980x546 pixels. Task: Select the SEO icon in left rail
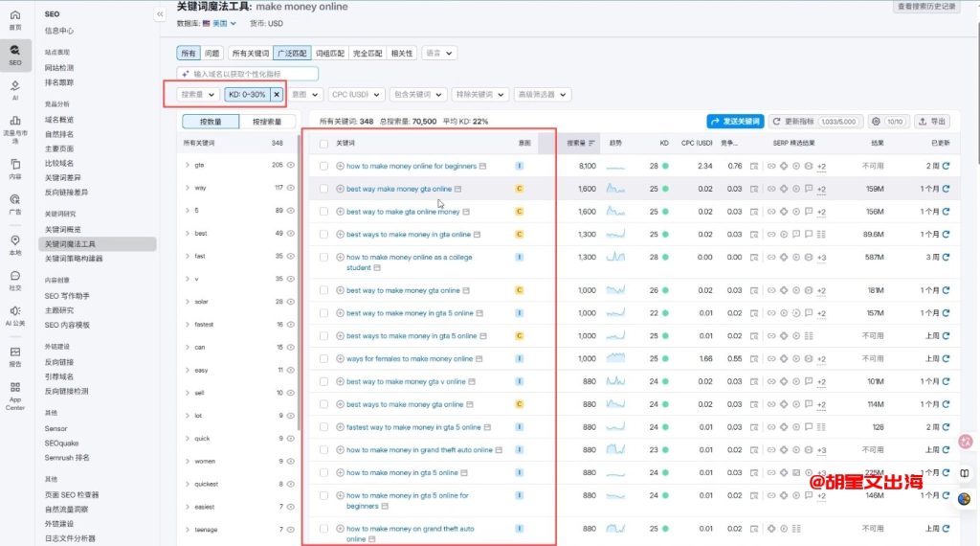(x=15, y=55)
